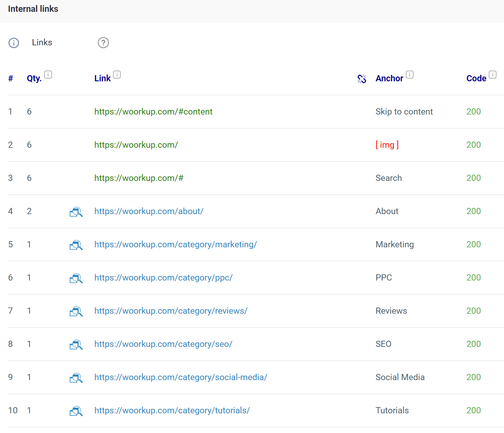
Task: Click the 200 code in the #content row
Action: pyautogui.click(x=474, y=112)
